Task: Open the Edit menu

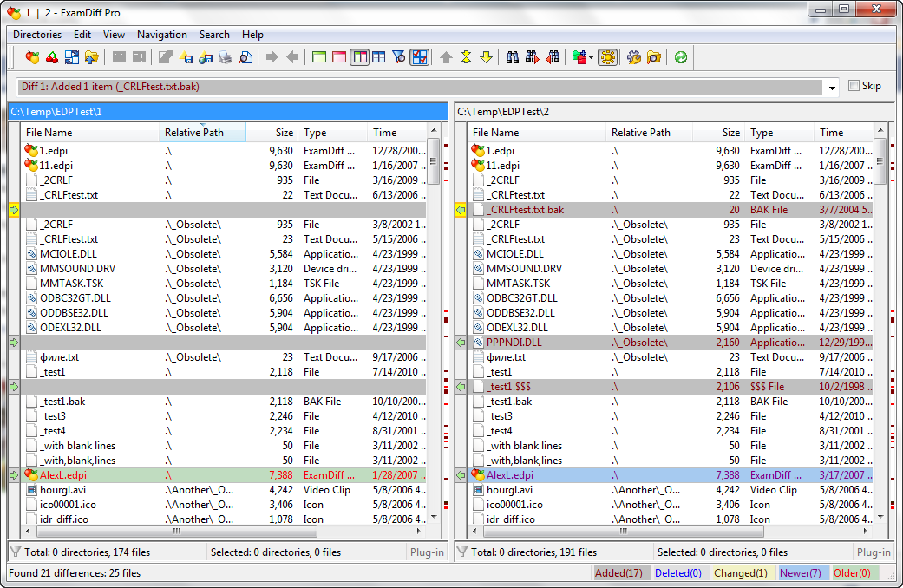Action: (x=82, y=35)
